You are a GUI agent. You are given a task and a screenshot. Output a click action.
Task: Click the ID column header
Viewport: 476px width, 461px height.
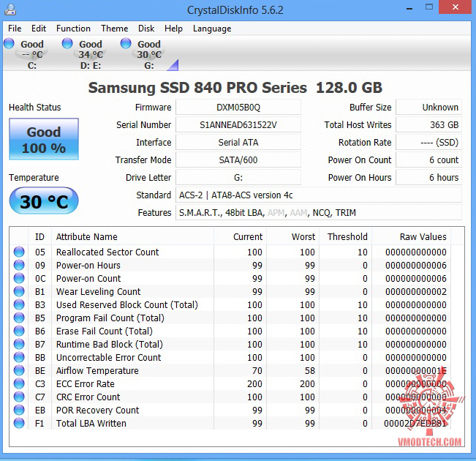tap(39, 237)
